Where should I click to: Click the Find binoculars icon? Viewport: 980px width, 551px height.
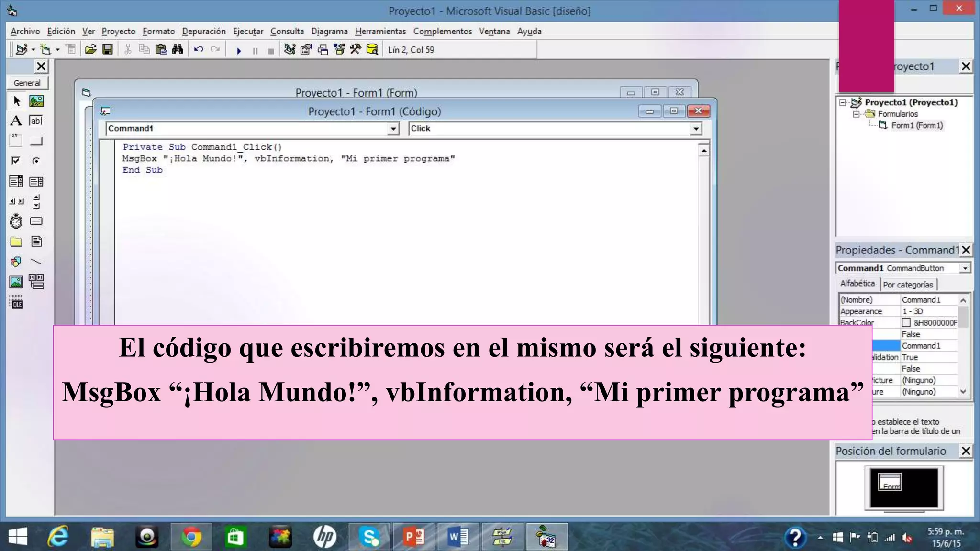tap(178, 50)
